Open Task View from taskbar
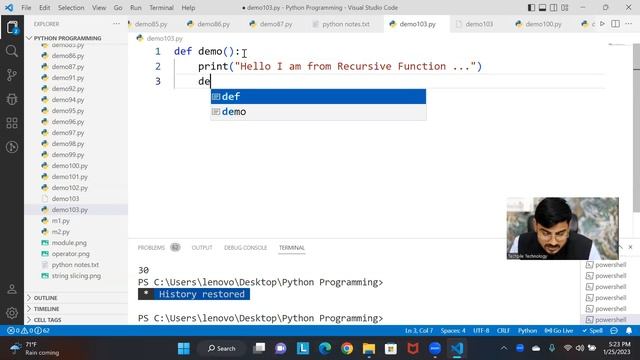 coord(259,349)
